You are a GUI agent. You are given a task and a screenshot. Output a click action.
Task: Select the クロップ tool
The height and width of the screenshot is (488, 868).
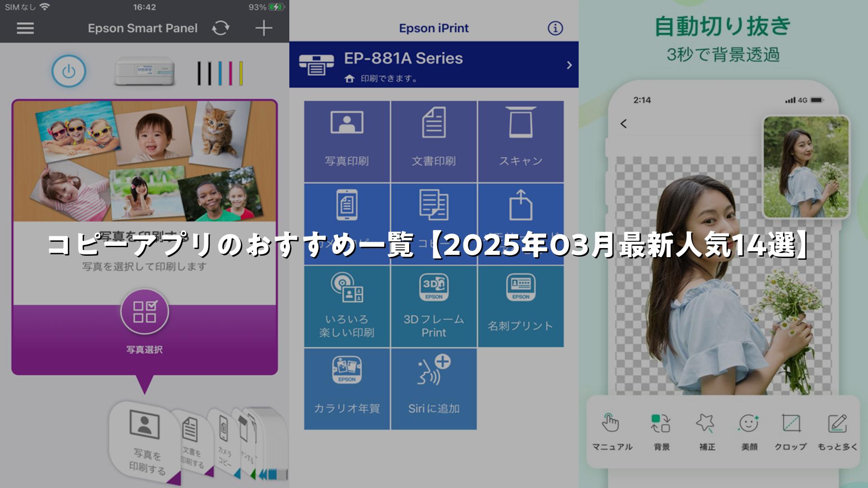pos(791,432)
